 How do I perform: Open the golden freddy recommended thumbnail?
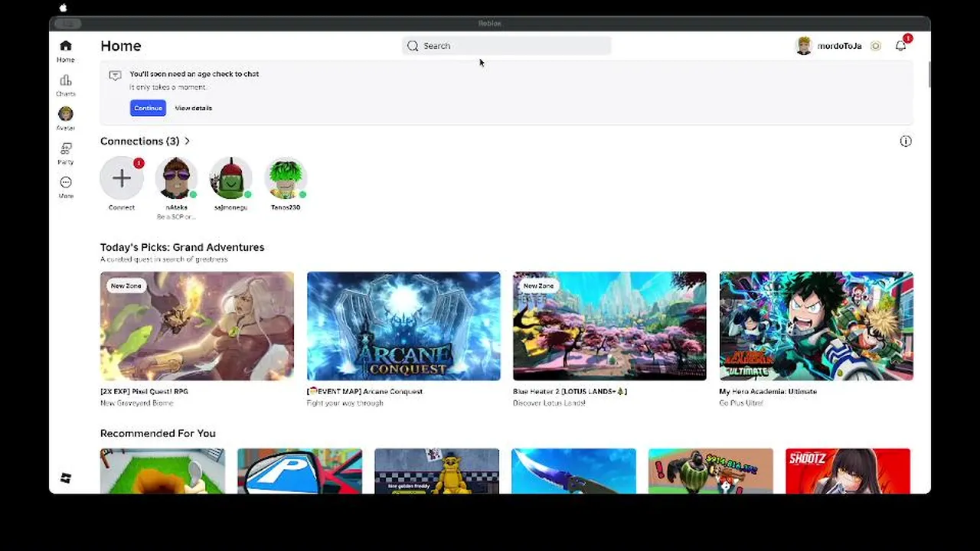436,471
